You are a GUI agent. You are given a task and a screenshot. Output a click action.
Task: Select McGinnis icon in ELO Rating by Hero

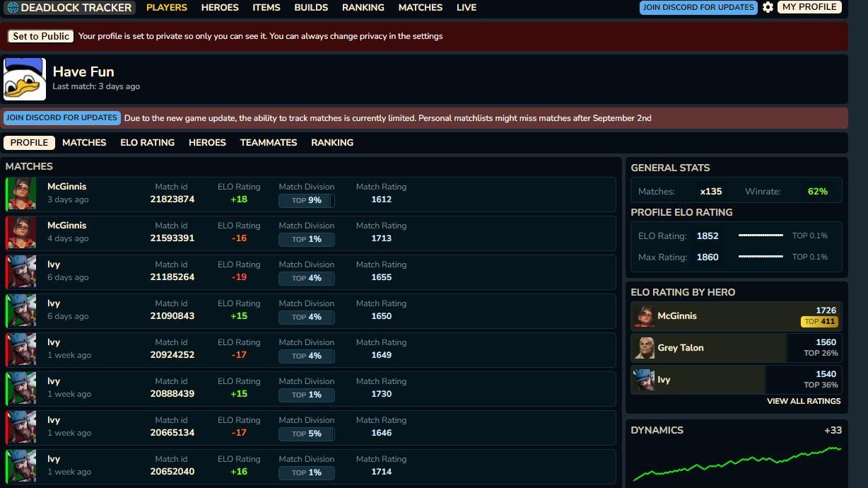point(644,316)
